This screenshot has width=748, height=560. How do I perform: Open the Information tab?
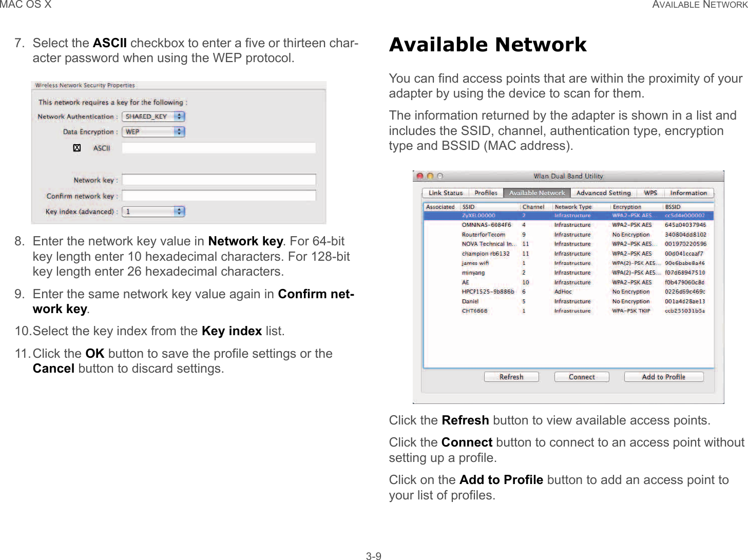pos(688,193)
